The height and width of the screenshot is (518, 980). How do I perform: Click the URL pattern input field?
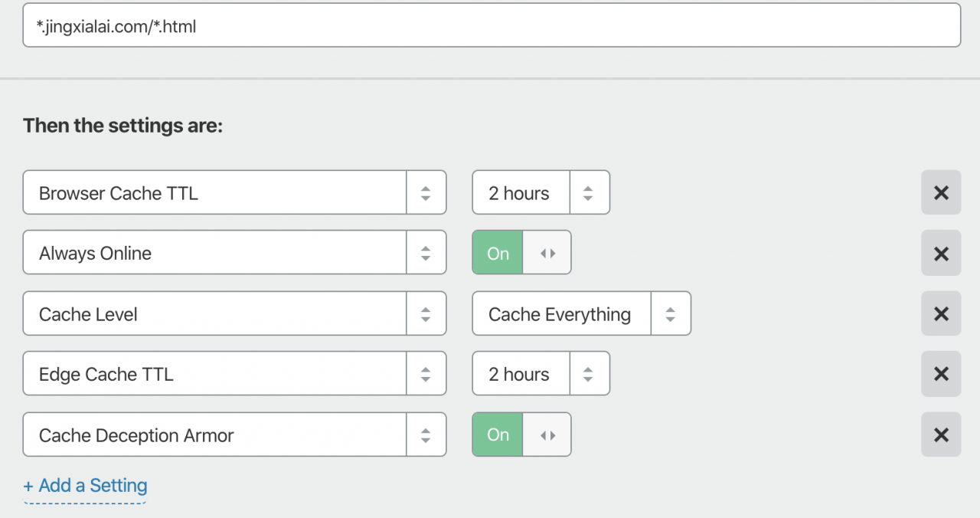[492, 26]
